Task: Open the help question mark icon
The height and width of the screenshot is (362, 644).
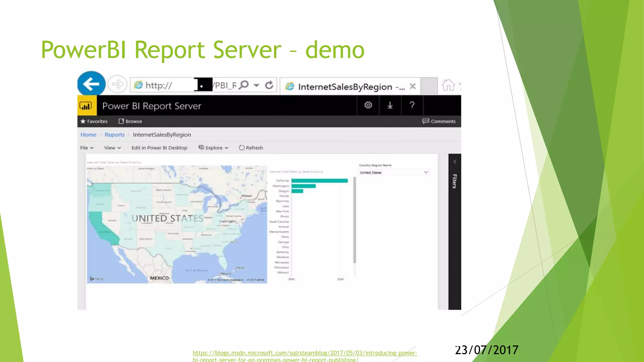Action: tap(412, 105)
